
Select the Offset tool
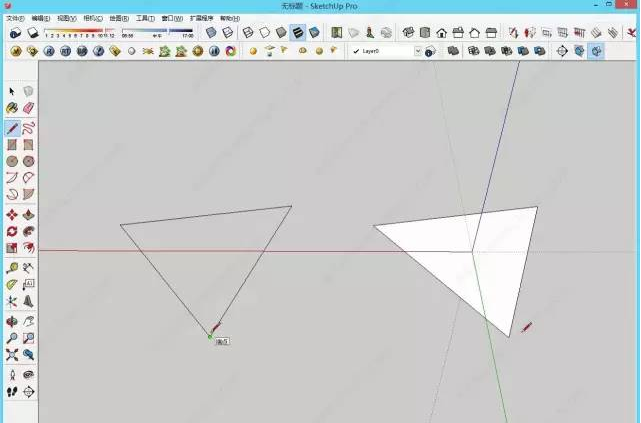tap(28, 248)
